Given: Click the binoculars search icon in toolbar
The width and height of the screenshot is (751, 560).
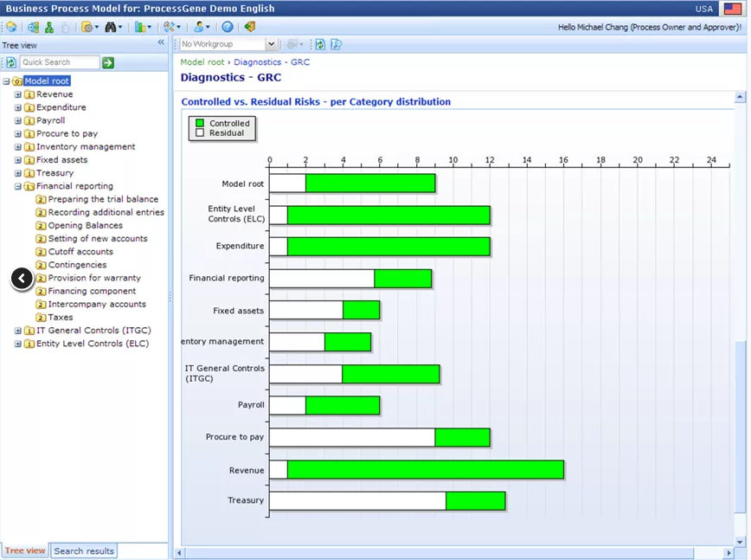Looking at the screenshot, I should coord(112,27).
